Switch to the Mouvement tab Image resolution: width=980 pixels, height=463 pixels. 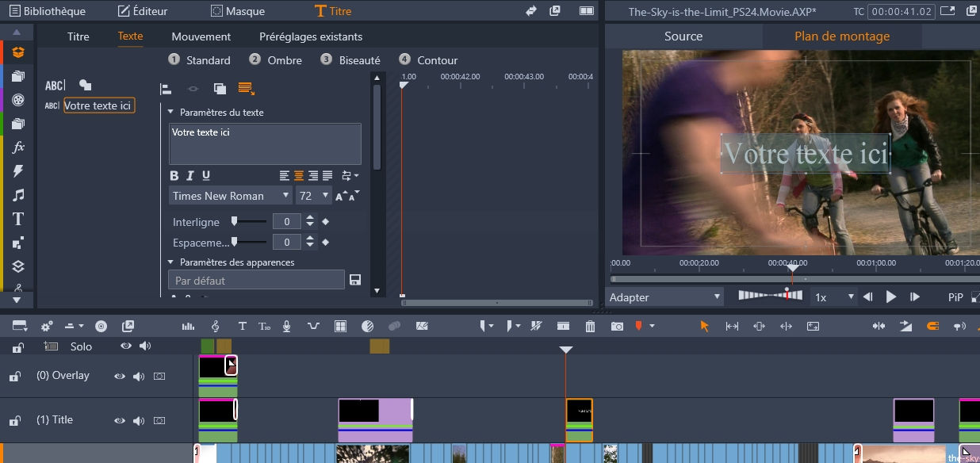tap(201, 36)
